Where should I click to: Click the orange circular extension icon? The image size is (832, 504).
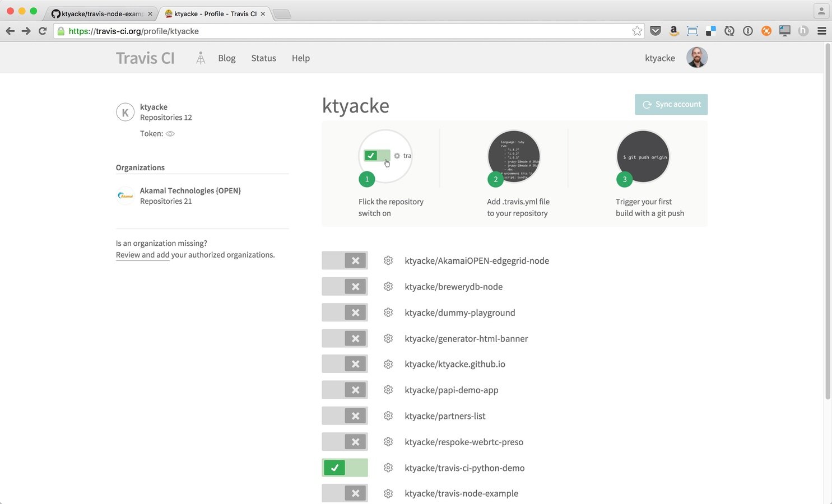point(766,31)
